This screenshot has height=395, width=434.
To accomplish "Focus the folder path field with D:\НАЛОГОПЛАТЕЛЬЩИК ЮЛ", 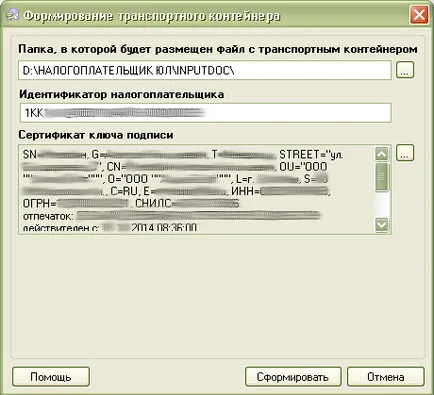I will pos(205,70).
